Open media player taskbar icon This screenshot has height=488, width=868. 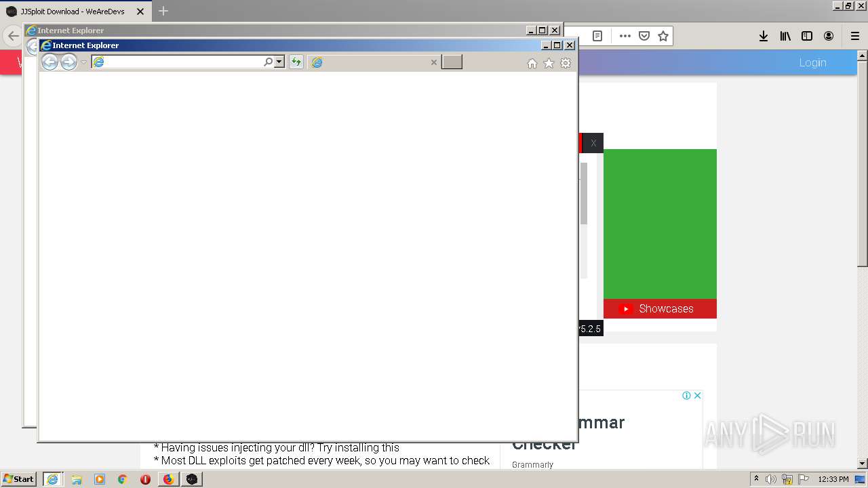click(x=100, y=479)
